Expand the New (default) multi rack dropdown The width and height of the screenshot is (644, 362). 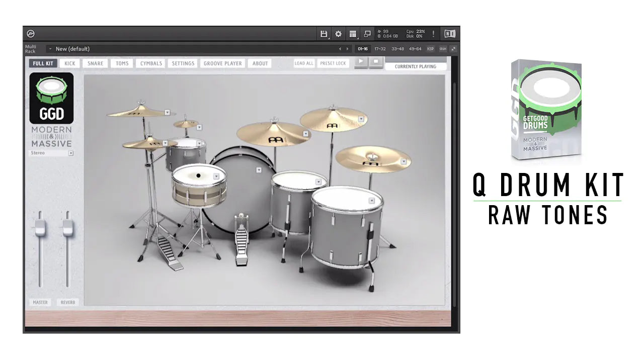click(x=50, y=49)
